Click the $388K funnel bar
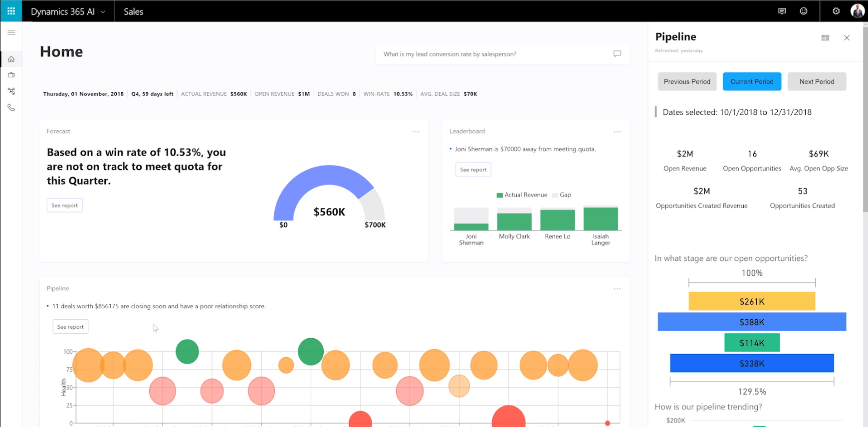 pos(752,322)
